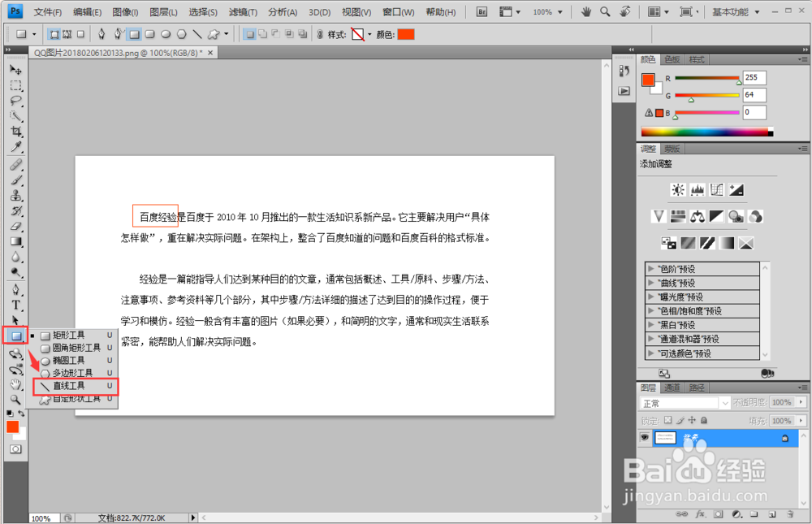Choose 椭圆工具 from the flyout menu

(76, 360)
